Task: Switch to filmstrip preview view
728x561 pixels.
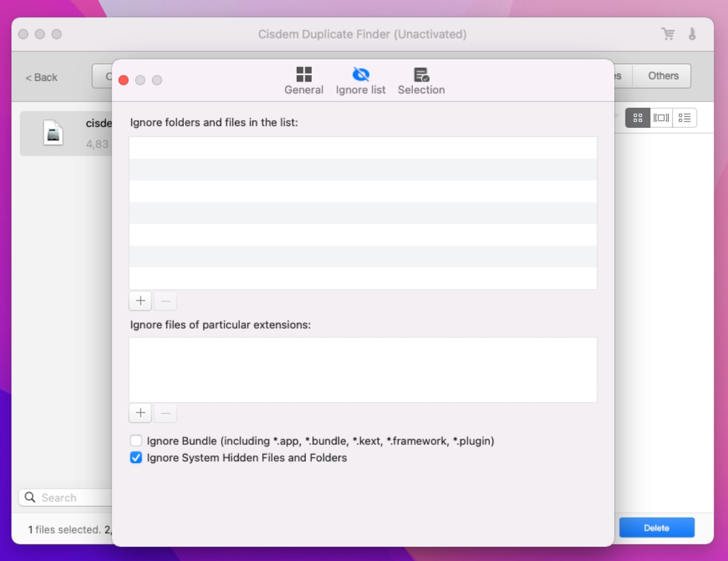Action: point(661,118)
